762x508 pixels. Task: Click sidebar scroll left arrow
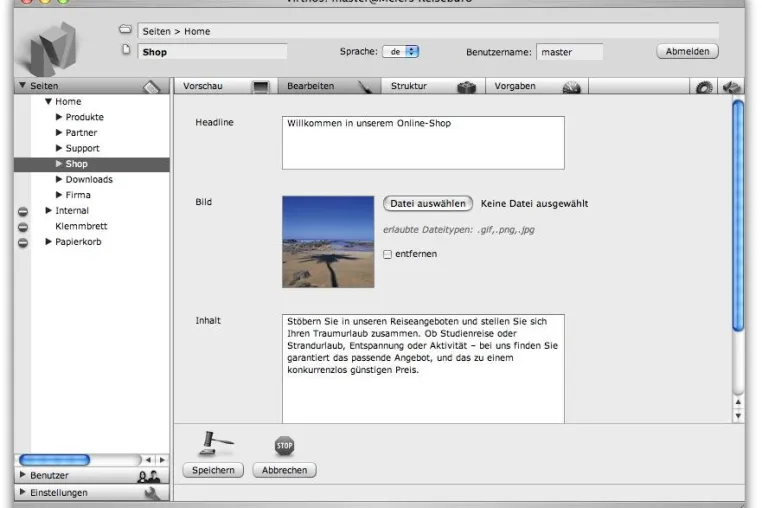[x=148, y=459]
